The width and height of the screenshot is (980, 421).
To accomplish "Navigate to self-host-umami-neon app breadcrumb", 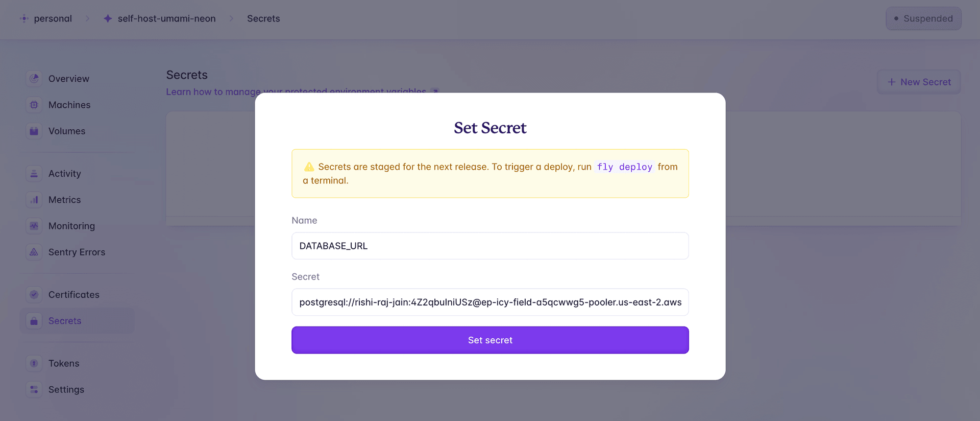I will pos(166,18).
